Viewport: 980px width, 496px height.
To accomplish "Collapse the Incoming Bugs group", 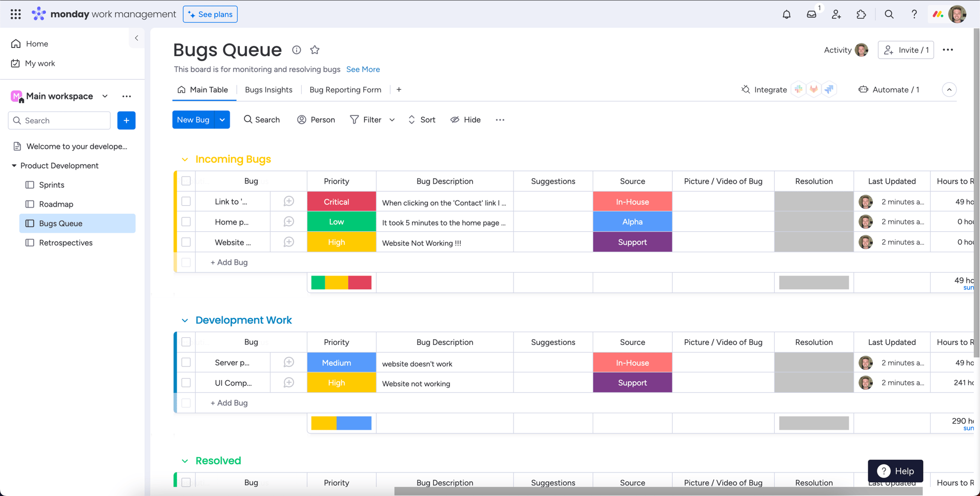I will (x=185, y=160).
